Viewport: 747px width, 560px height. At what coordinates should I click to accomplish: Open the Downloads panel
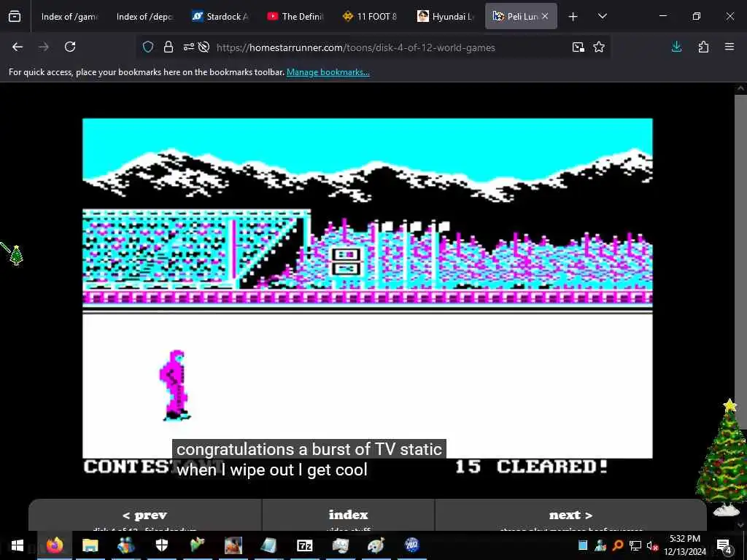[x=676, y=47]
